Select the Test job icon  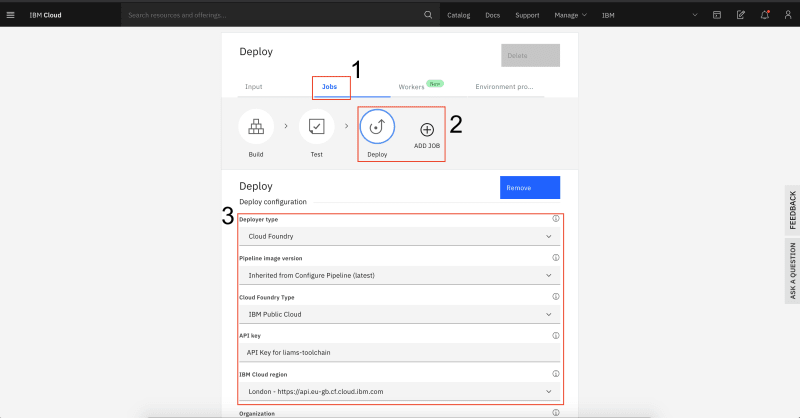tap(316, 126)
